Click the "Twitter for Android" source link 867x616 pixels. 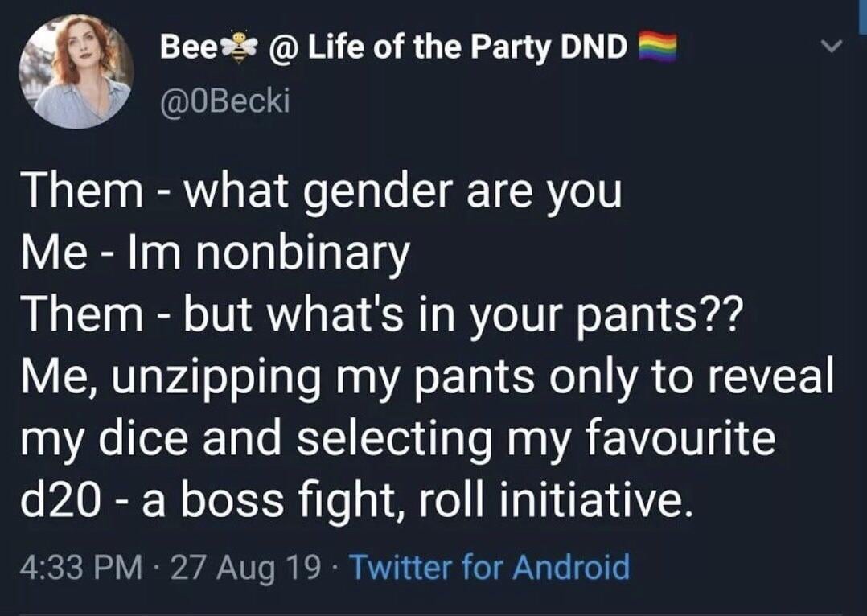pos(489,567)
